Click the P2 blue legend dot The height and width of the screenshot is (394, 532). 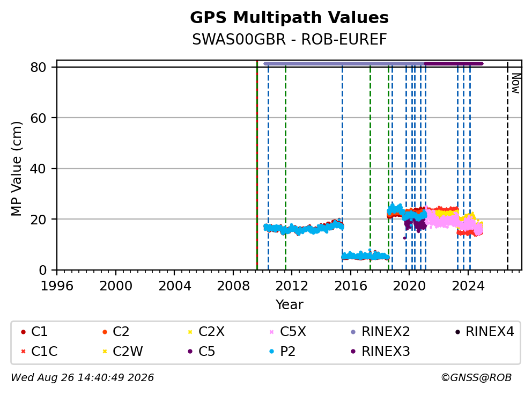tap(271, 351)
